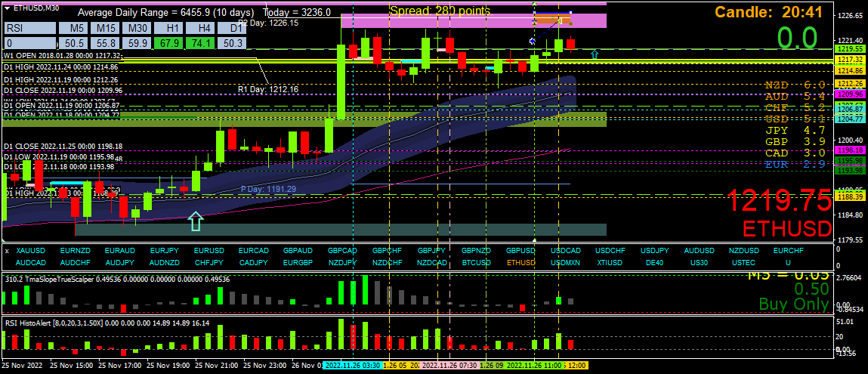Switch chart to EURCAD symbol

click(253, 251)
